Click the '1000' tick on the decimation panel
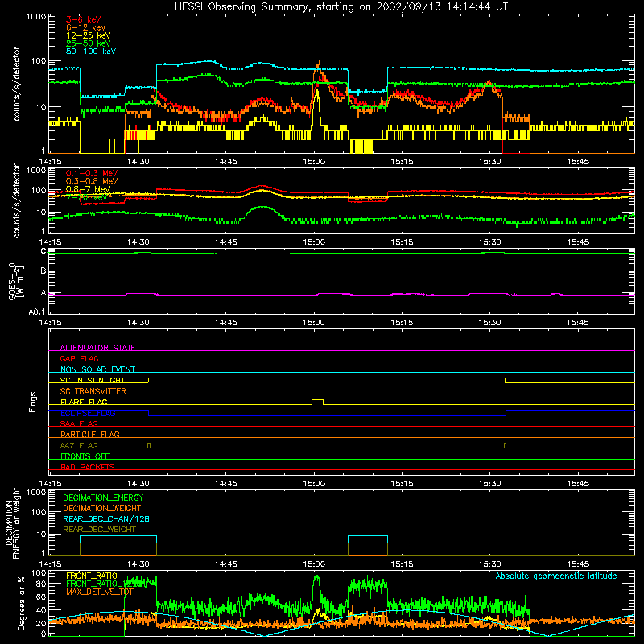 pos(36,492)
